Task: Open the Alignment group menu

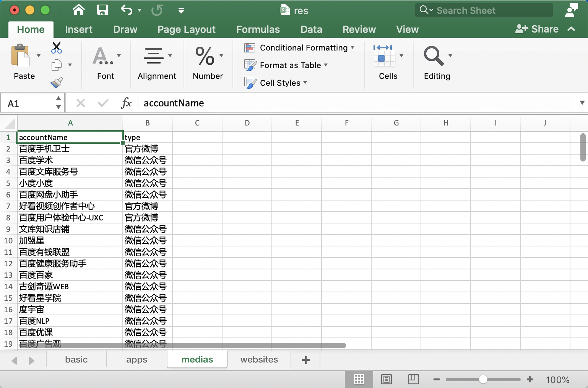Action: tap(157, 63)
